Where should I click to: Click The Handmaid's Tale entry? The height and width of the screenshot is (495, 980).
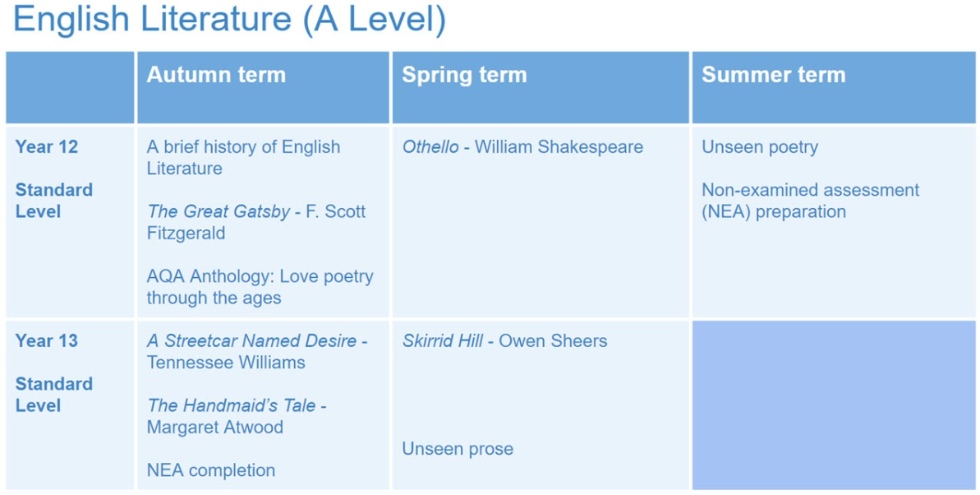pyautogui.click(x=237, y=416)
